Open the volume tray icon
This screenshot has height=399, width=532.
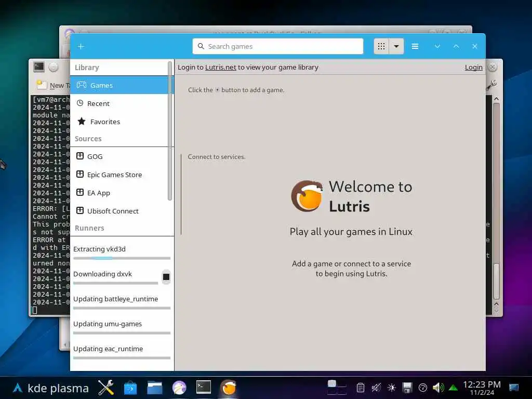coord(438,388)
